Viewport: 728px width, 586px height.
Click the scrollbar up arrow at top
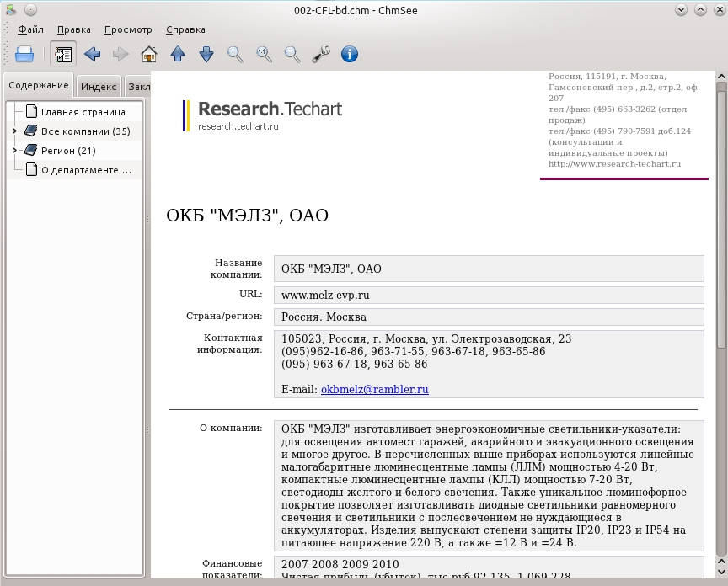click(x=721, y=76)
